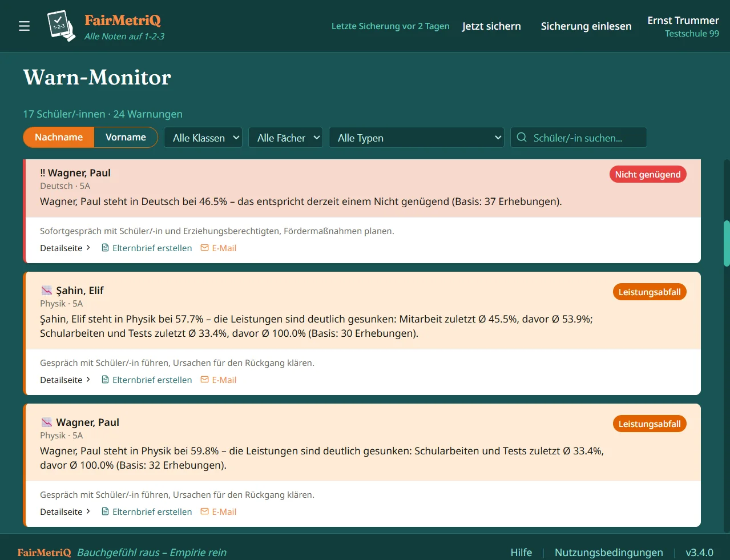The height and width of the screenshot is (560, 730).
Task: Open the hamburger navigation menu
Action: tap(24, 26)
